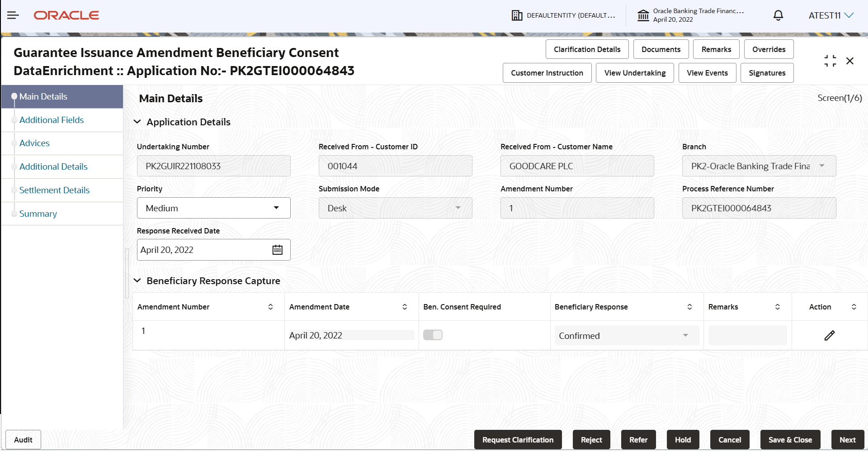Click View Events
This screenshot has width=868, height=452.
pyautogui.click(x=707, y=73)
